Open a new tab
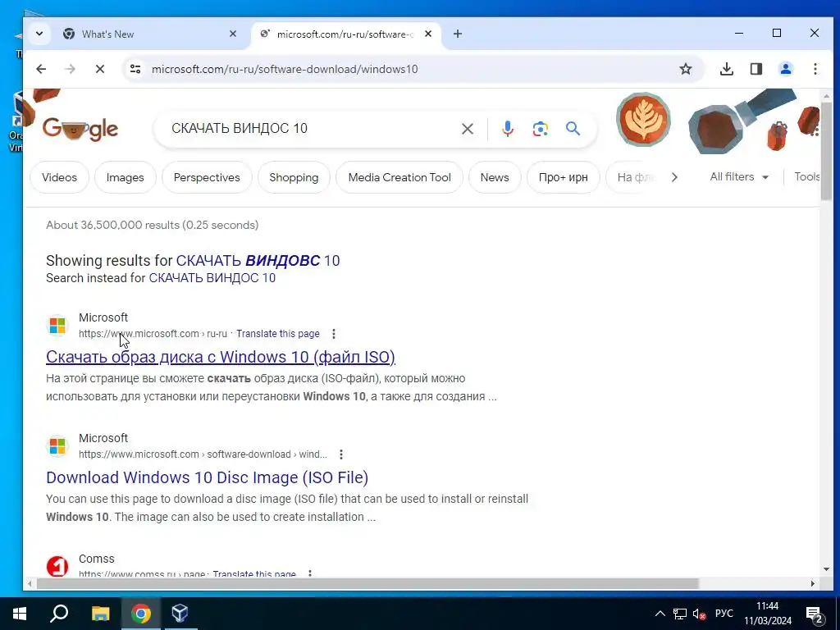 [x=458, y=34]
